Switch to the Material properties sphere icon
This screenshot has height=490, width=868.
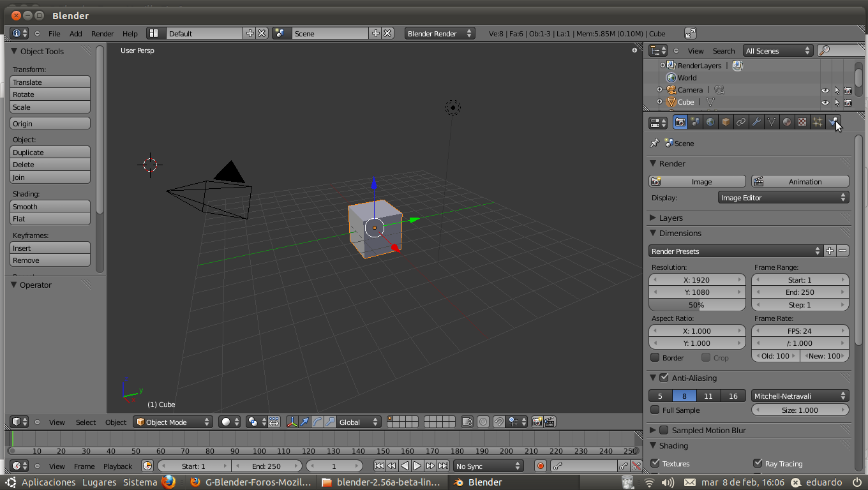click(x=787, y=122)
